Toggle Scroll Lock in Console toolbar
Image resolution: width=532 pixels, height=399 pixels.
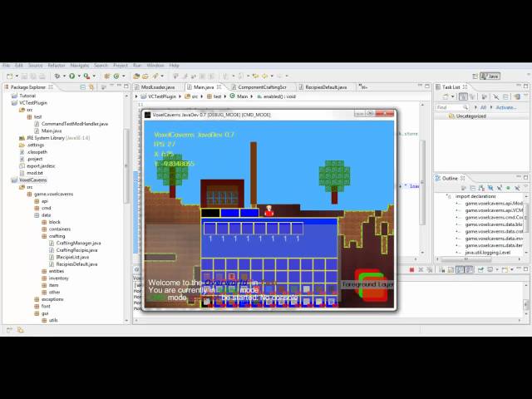(x=451, y=270)
